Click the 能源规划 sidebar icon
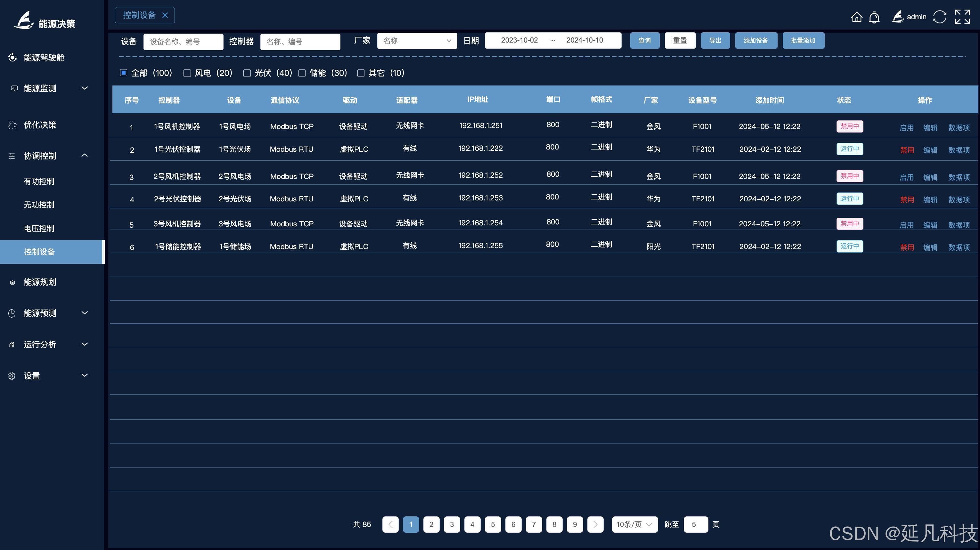The image size is (980, 550). pos(12,282)
